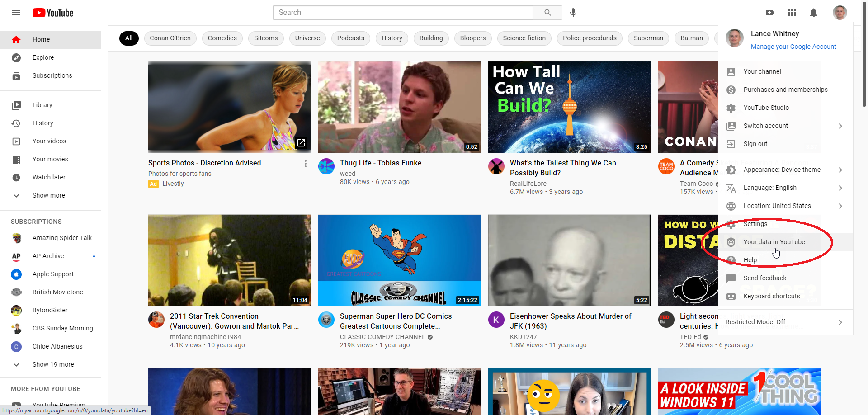
Task: Select the Police procedurals chip
Action: [x=590, y=38]
